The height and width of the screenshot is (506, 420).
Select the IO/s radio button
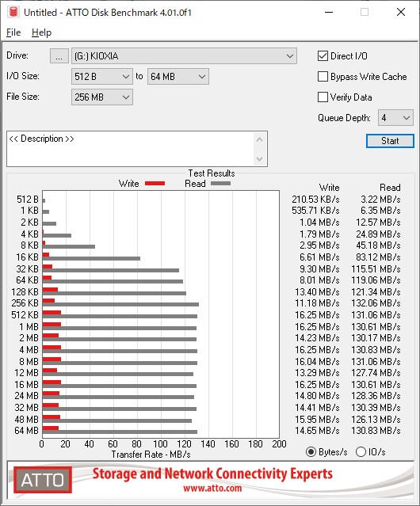click(x=361, y=452)
